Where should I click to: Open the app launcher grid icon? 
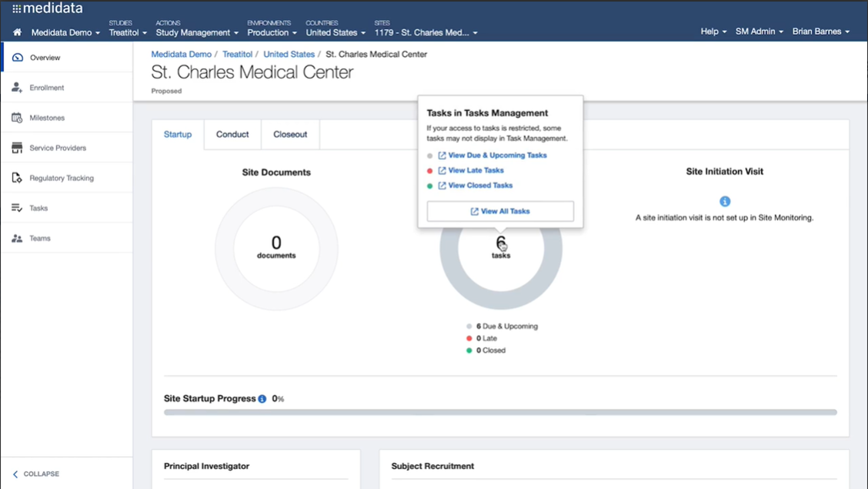click(17, 8)
